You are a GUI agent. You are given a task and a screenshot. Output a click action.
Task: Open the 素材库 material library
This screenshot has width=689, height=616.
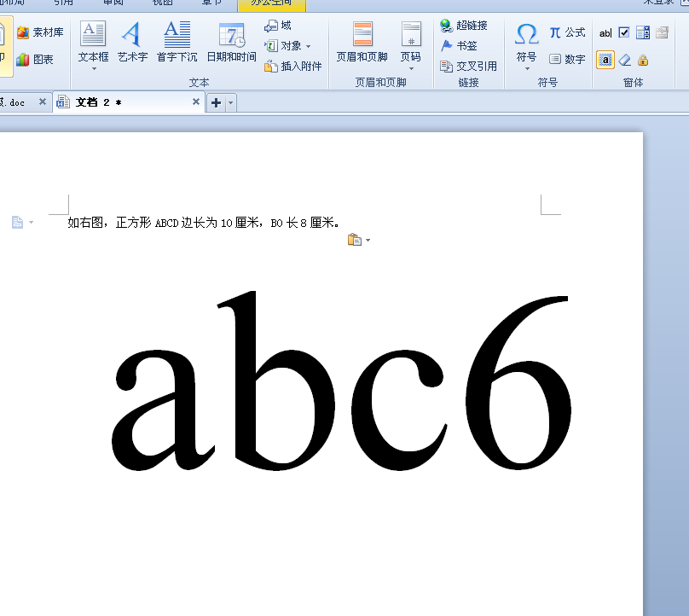(x=40, y=32)
